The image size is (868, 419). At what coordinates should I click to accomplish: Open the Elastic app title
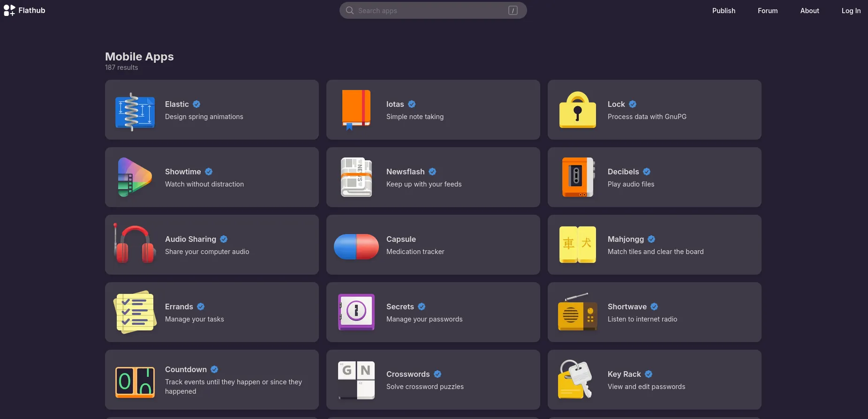pyautogui.click(x=177, y=104)
